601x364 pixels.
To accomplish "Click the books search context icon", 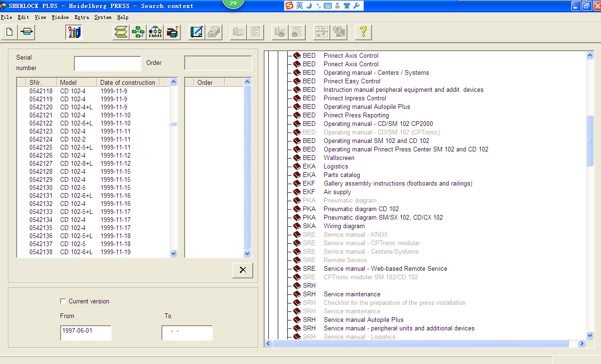I will pyautogui.click(x=74, y=32).
